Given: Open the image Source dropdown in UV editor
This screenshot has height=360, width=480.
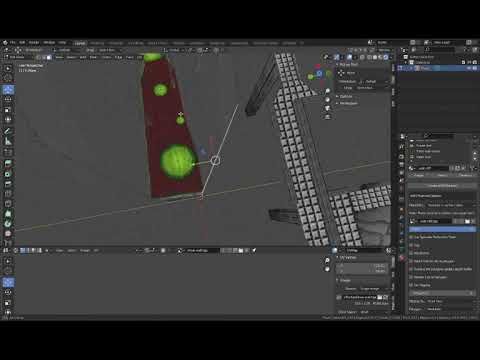Looking at the screenshot, I should (x=374, y=289).
